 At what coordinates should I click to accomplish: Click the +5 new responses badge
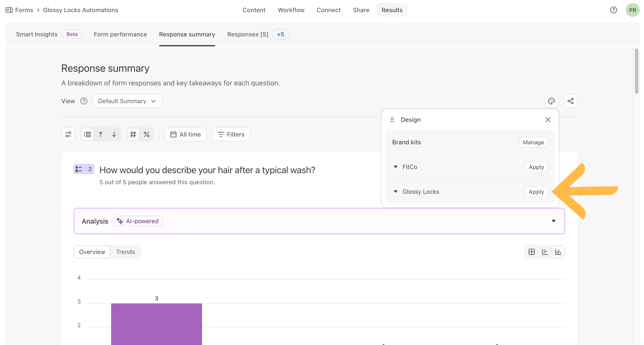pos(280,34)
